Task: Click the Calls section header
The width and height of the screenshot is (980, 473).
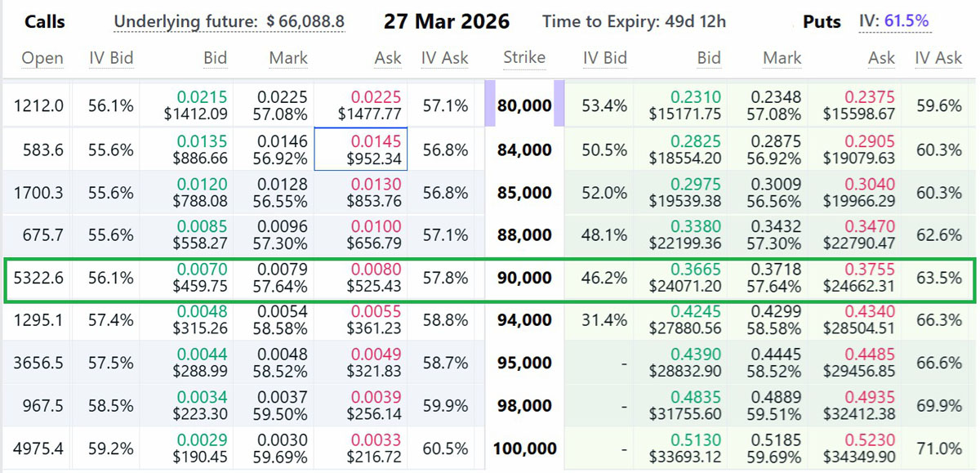Action: (45, 22)
